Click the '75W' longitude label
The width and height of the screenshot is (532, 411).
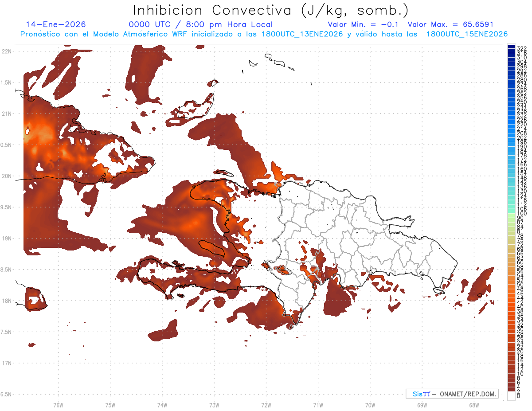(110, 405)
